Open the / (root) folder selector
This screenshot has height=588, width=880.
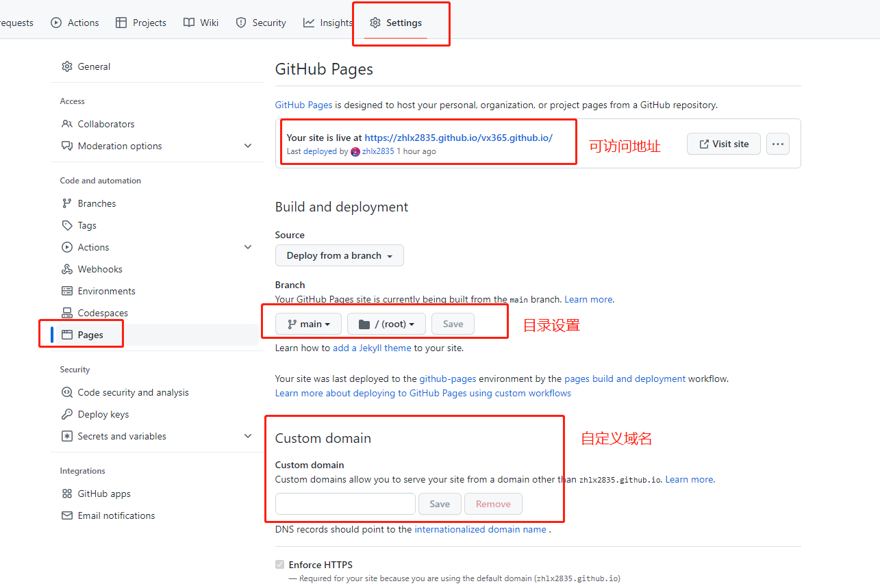pos(386,323)
